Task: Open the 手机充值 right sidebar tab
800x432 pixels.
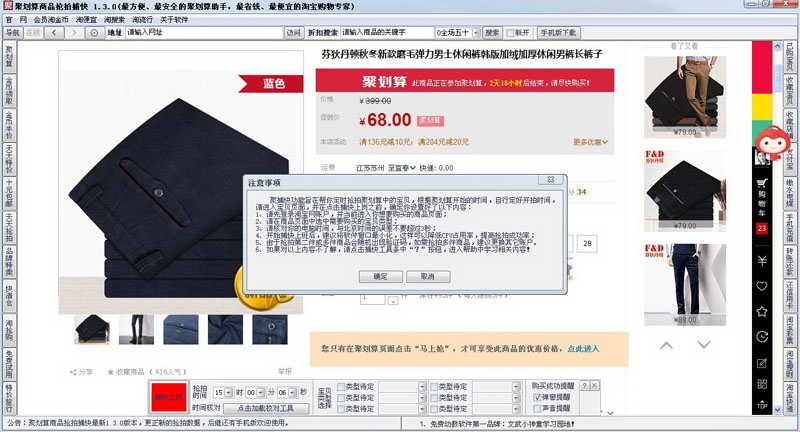Action: [x=789, y=227]
